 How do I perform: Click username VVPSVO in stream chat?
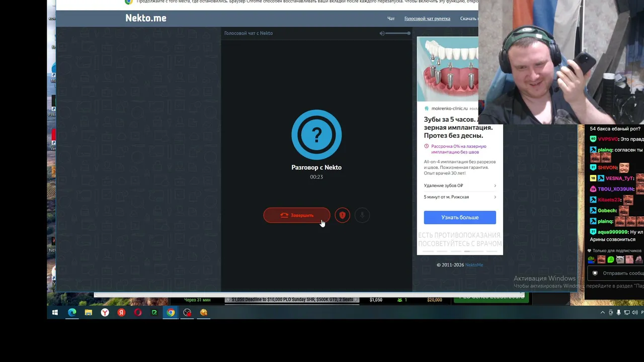(x=608, y=139)
